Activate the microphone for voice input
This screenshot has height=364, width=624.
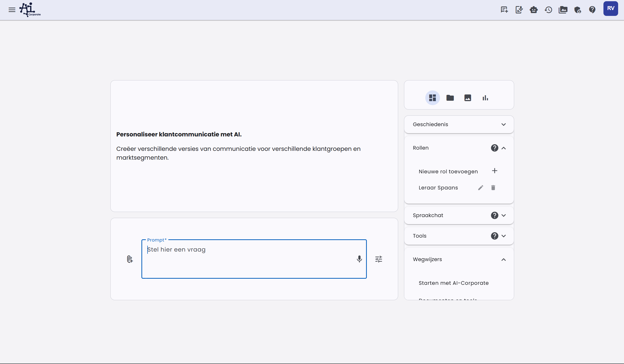pos(359,259)
